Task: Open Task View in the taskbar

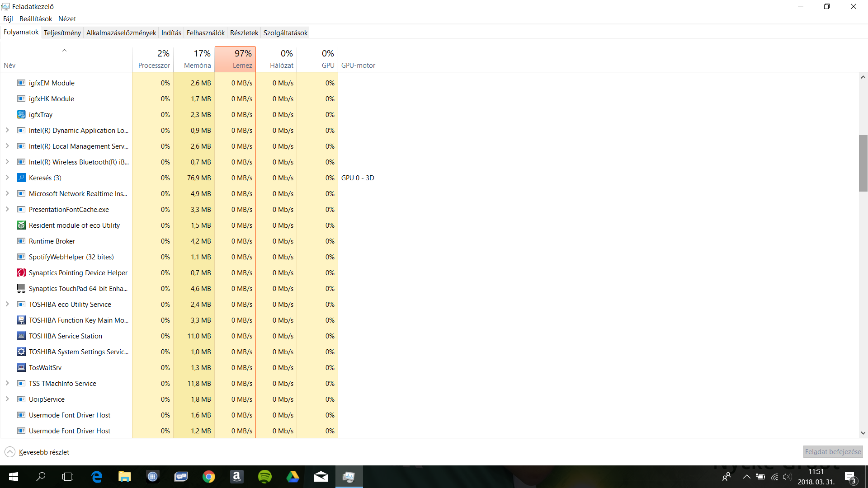Action: (x=68, y=477)
